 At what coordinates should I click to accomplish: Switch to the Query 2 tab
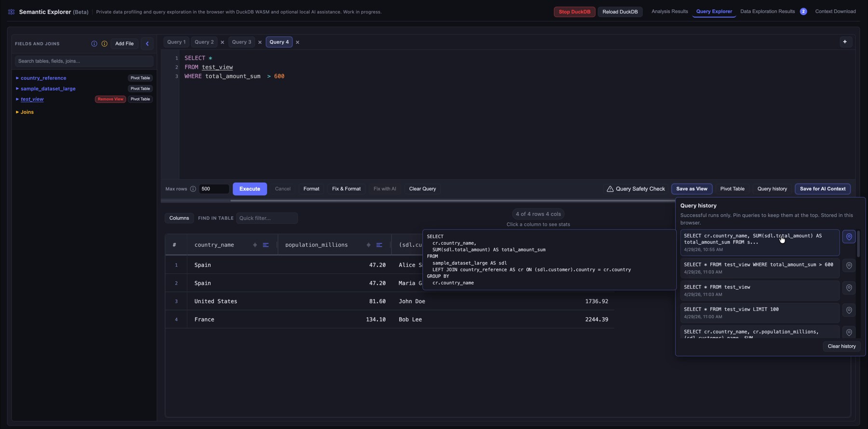click(x=204, y=42)
